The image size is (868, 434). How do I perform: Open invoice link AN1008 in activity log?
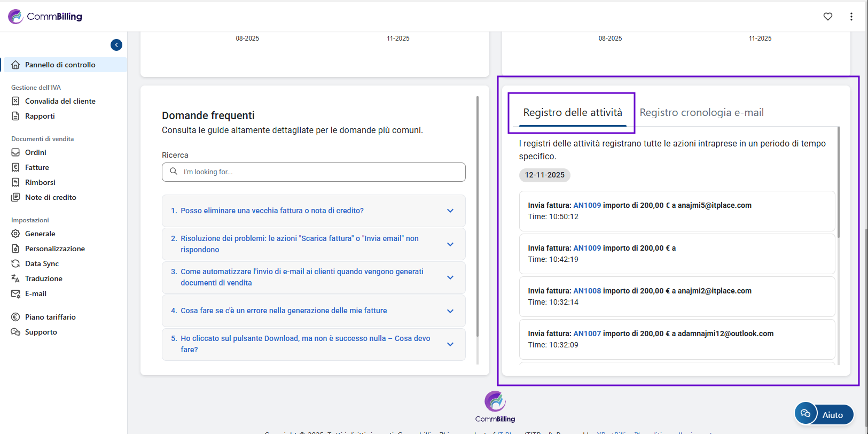[587, 291]
